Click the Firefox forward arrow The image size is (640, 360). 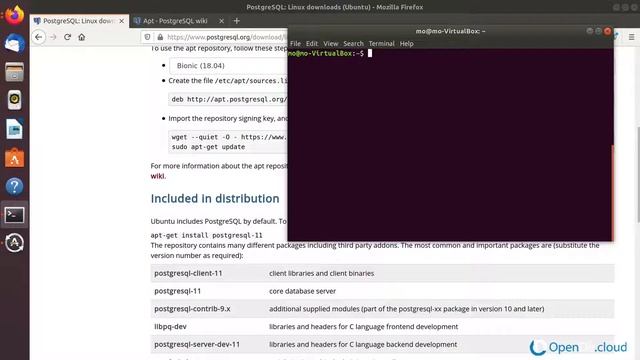click(x=53, y=37)
